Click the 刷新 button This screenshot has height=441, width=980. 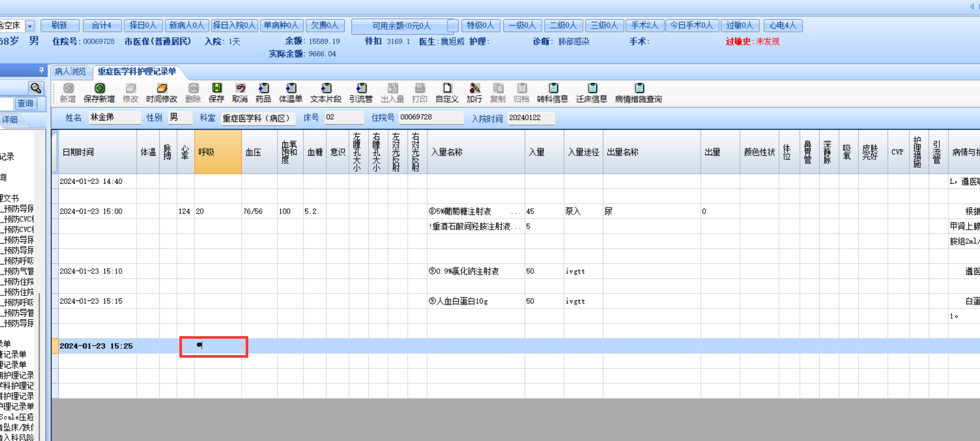pos(59,26)
